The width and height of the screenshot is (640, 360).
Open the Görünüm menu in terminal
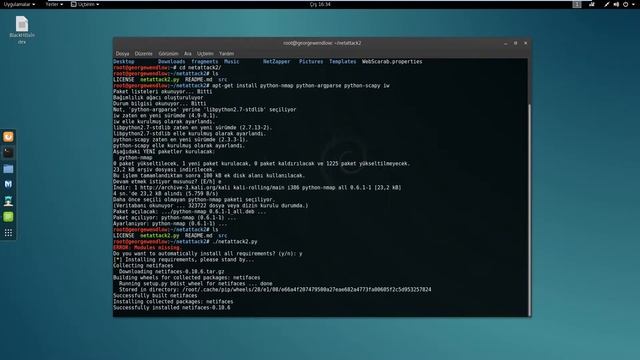pyautogui.click(x=168, y=53)
